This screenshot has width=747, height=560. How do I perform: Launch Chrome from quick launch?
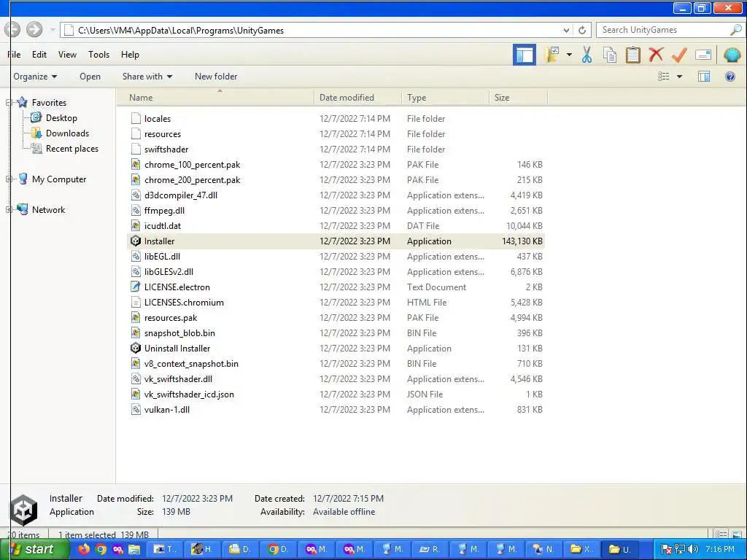[x=101, y=549]
